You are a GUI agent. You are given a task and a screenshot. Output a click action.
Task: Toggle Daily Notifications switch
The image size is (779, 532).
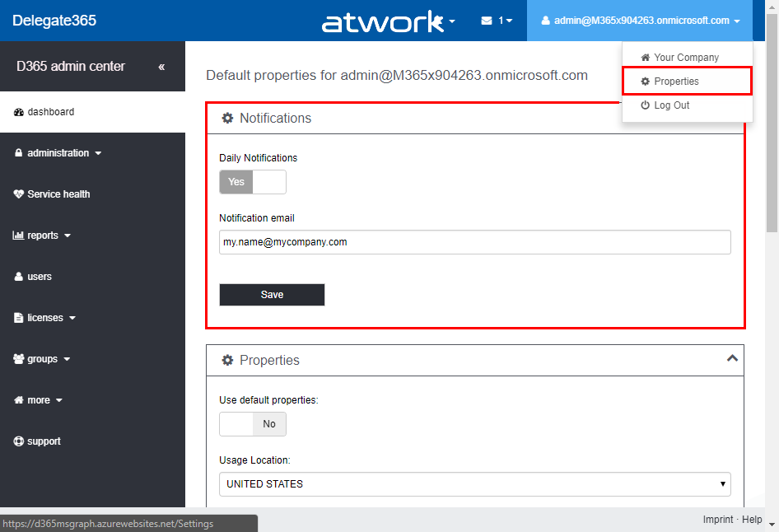(253, 182)
